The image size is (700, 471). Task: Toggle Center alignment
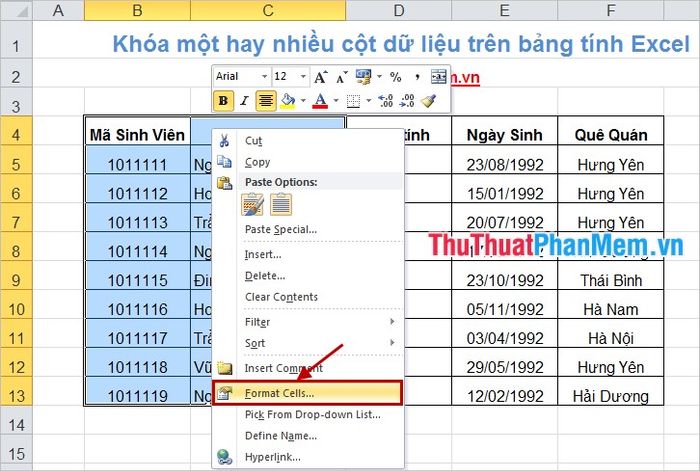coord(266,101)
